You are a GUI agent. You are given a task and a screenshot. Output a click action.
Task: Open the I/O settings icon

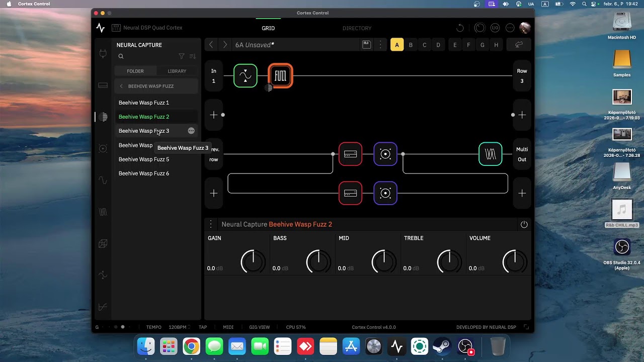(495, 28)
